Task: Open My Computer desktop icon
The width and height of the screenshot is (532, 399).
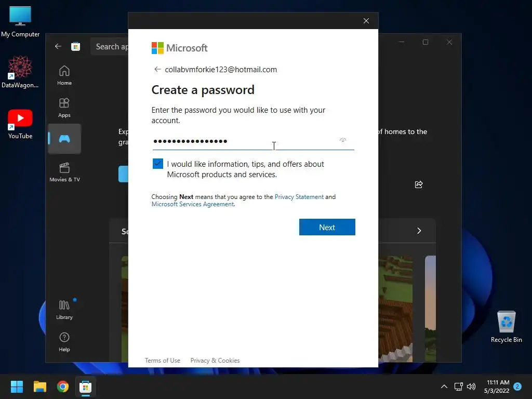Action: coord(20,21)
